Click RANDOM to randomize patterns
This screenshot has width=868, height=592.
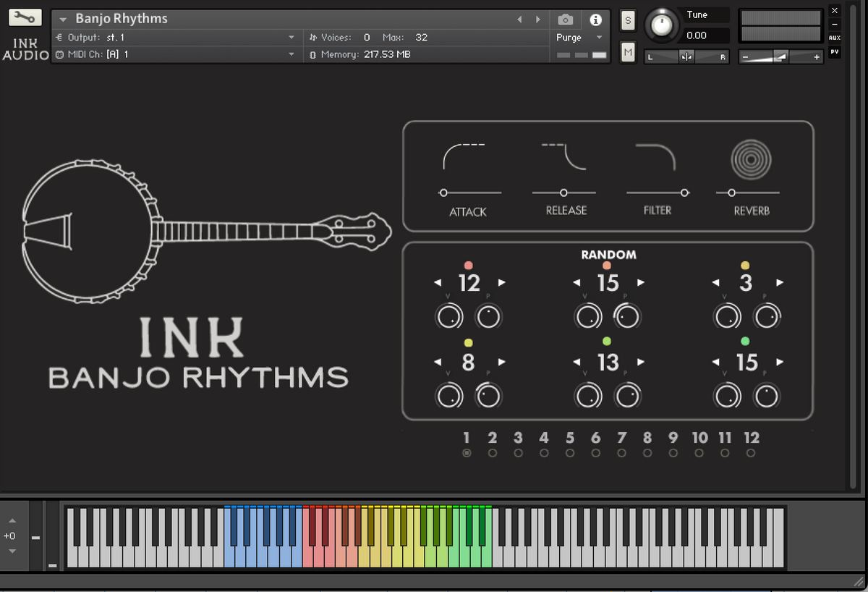pyautogui.click(x=608, y=255)
